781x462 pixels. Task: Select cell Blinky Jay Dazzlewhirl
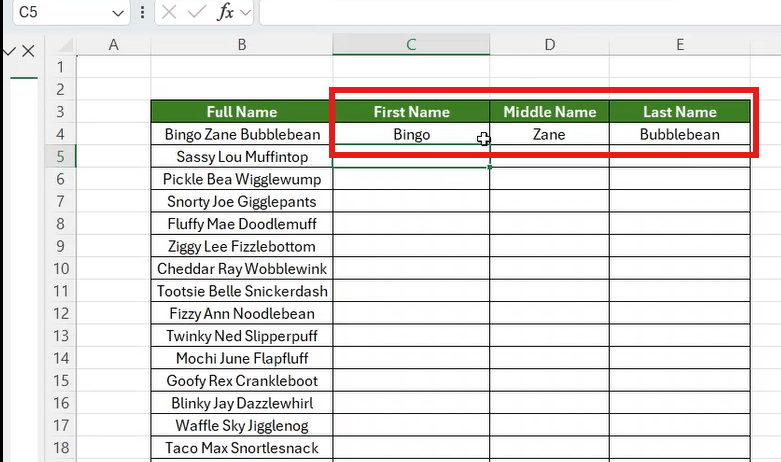click(242, 403)
